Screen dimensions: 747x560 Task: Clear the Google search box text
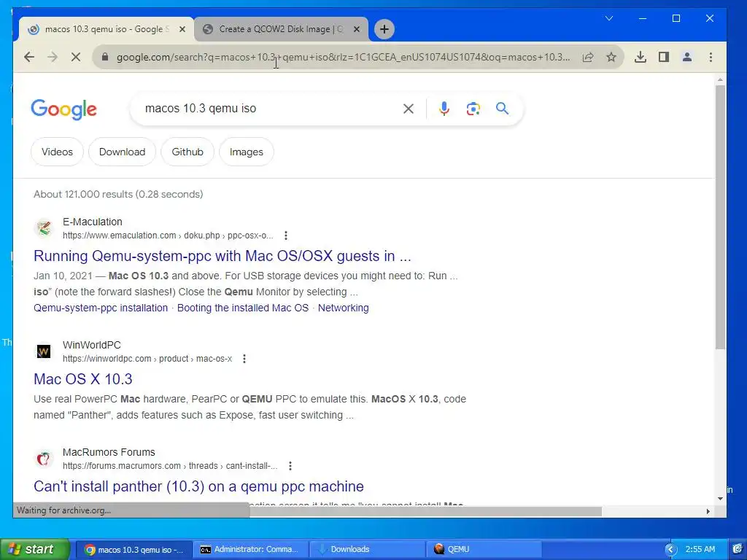pos(409,109)
